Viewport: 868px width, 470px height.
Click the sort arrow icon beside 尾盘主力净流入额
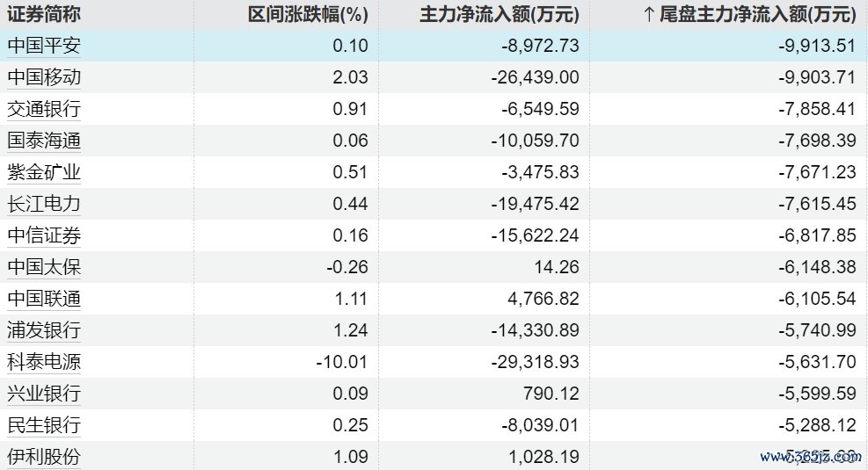[x=650, y=14]
